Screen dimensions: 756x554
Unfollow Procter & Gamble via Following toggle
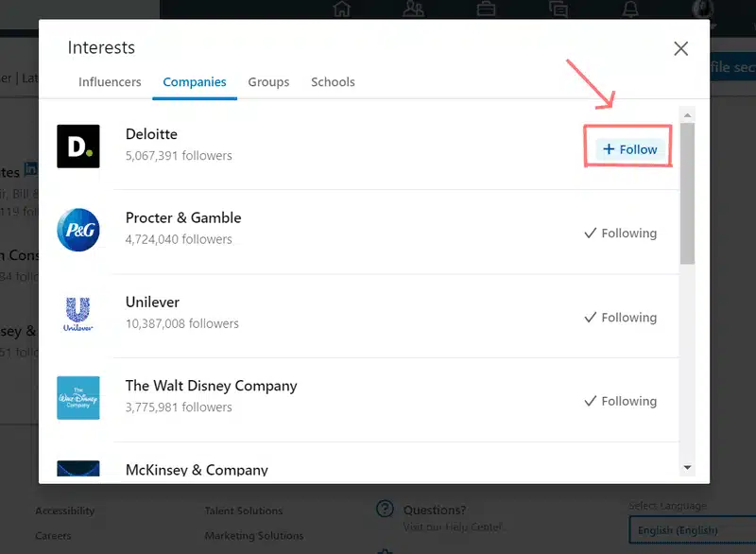(x=621, y=234)
